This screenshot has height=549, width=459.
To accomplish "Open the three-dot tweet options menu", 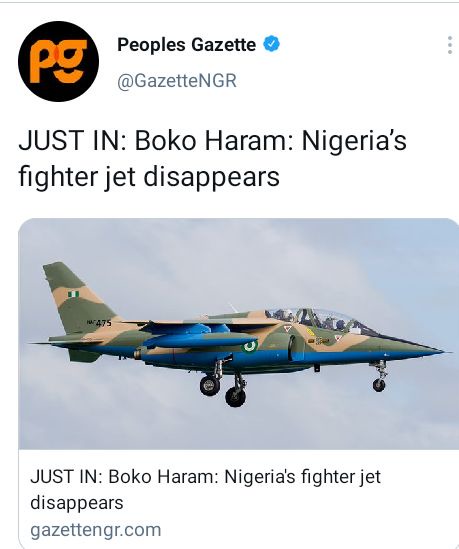I will click(x=450, y=44).
